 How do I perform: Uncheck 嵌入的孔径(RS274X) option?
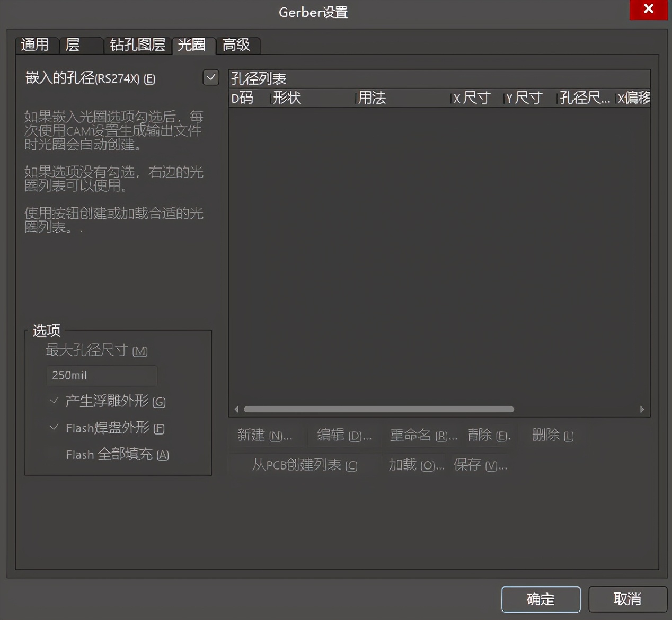point(210,77)
